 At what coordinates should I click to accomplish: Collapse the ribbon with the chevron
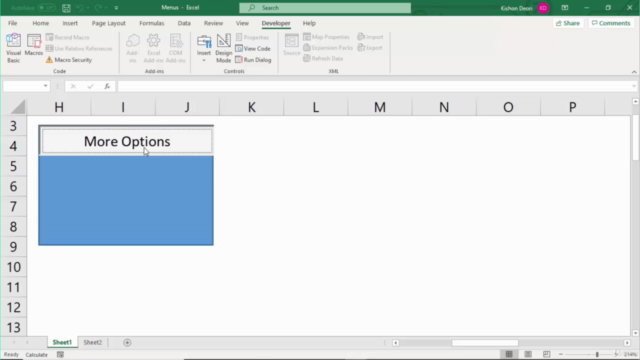tap(634, 72)
